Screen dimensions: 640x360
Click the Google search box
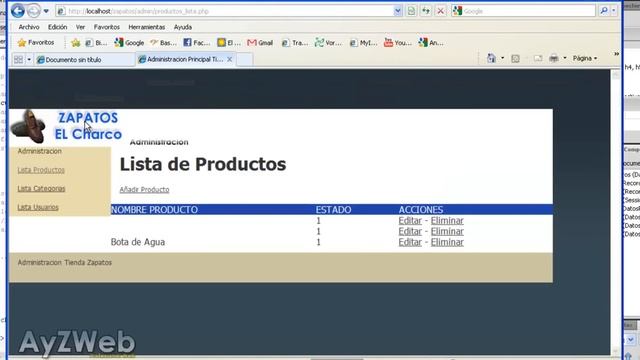pyautogui.click(x=524, y=11)
